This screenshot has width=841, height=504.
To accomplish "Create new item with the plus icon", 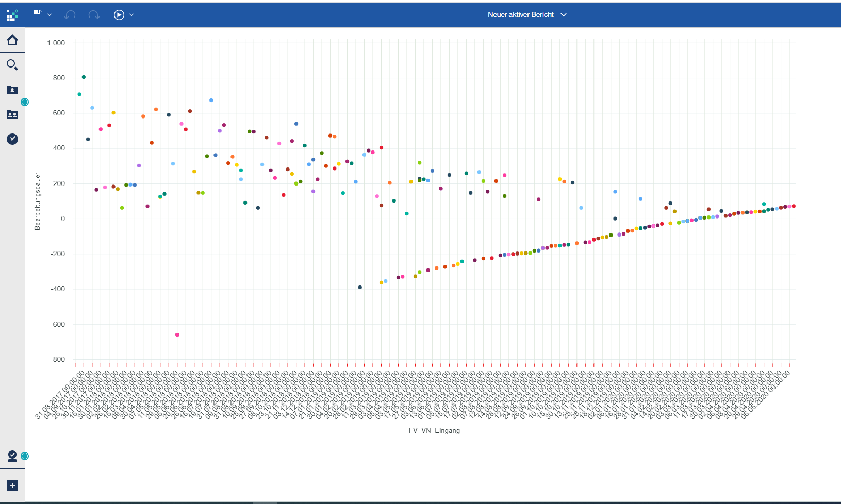I will [12, 485].
